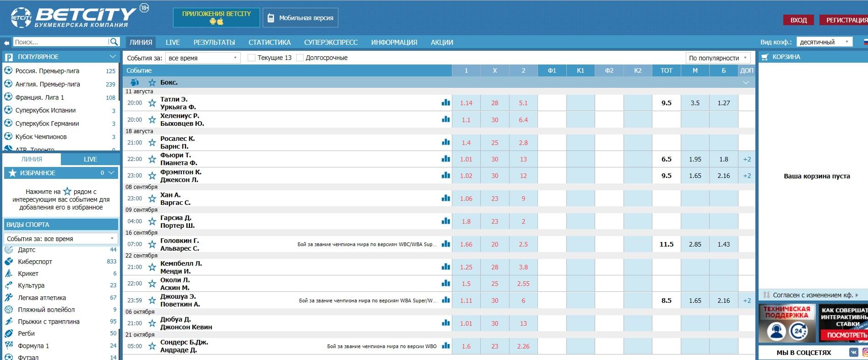Image resolution: width=868 pixels, height=360 pixels.
Task: Switch to the sidebar LIVE tab
Action: coord(90,159)
